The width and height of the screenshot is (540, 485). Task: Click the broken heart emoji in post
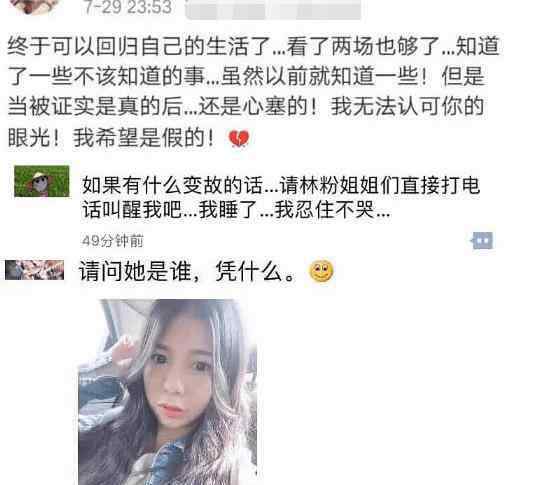(x=239, y=138)
